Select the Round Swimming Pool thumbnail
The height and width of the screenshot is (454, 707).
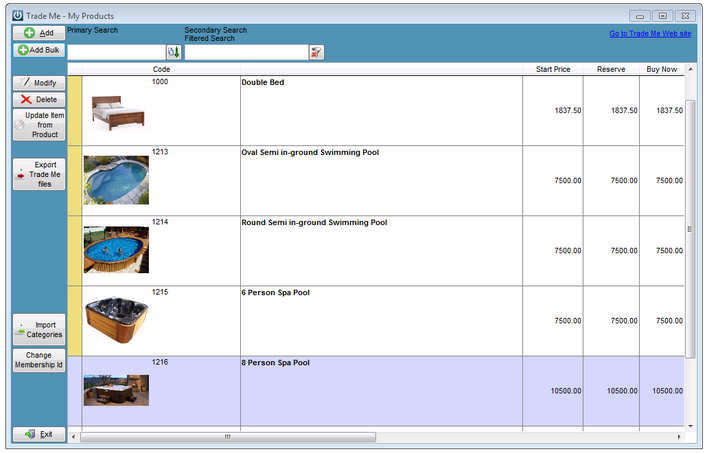click(x=116, y=250)
